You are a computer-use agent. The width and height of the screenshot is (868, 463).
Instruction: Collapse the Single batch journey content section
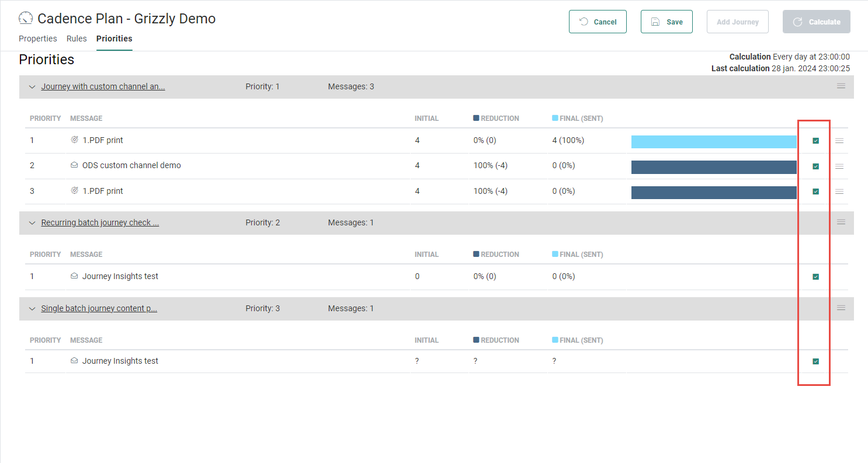pos(32,309)
